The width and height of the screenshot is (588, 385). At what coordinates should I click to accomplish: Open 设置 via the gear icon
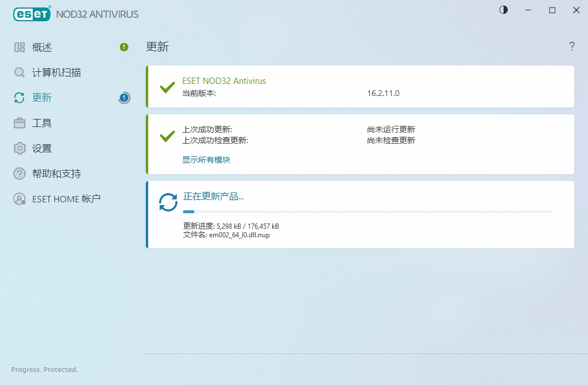point(20,148)
